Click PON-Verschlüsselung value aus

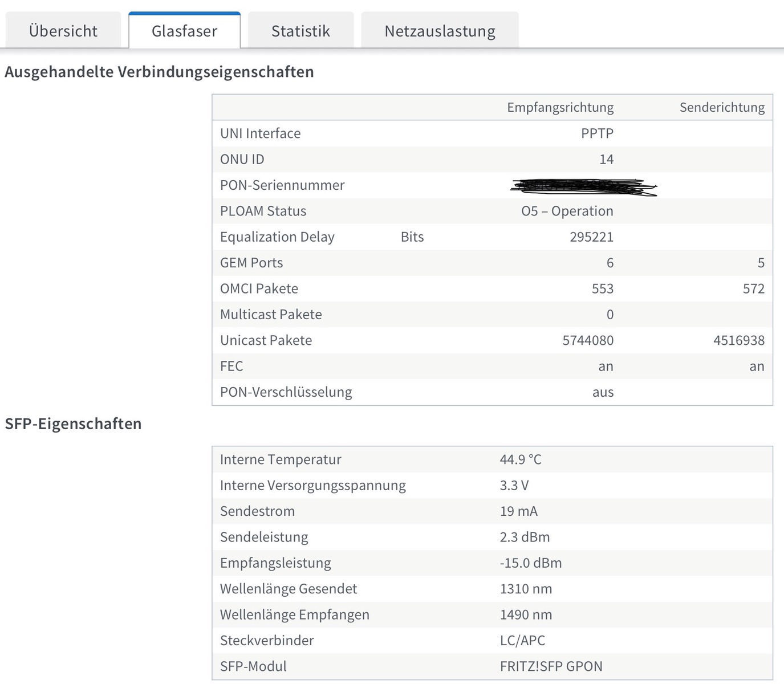[x=603, y=392]
